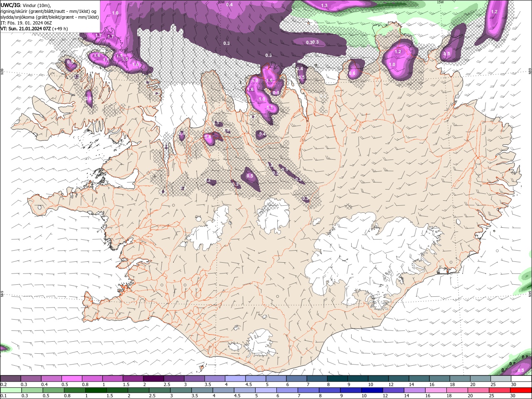The image size is (532, 399).
Task: Select the 'rigning/skúrir' description line
Action: point(49,11)
